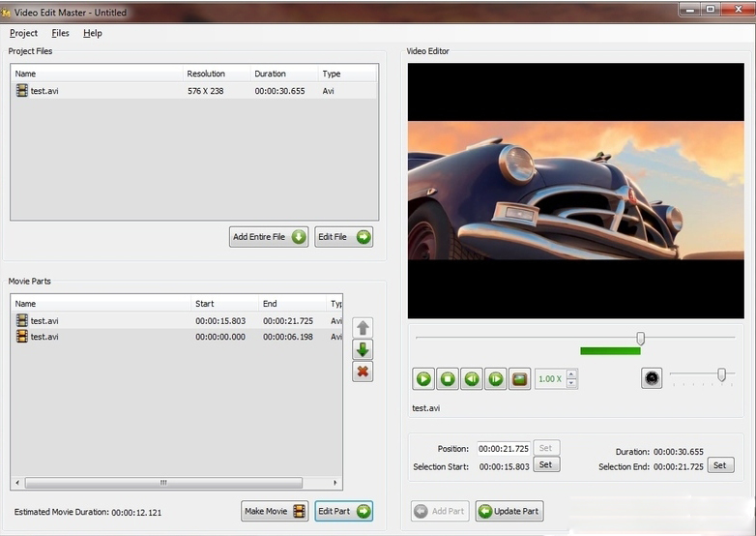Open the Project menu
Screen dimensions: 756x536
coord(23,33)
